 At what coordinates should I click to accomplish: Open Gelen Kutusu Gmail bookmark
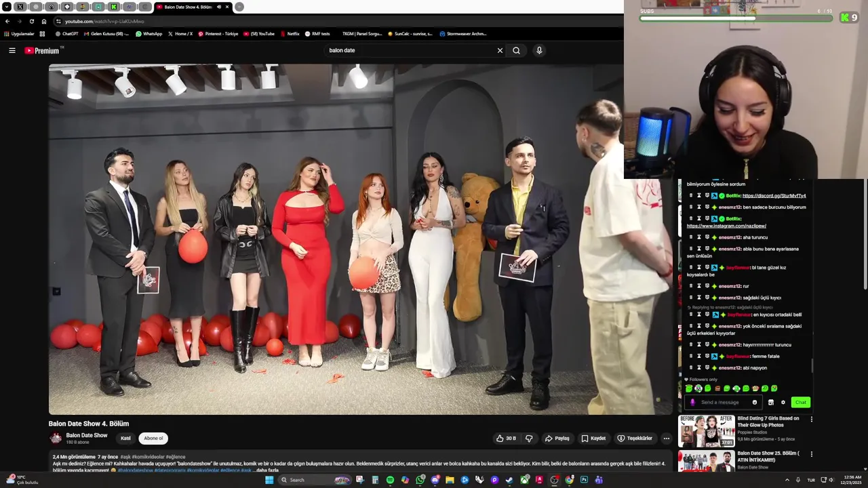click(x=105, y=34)
